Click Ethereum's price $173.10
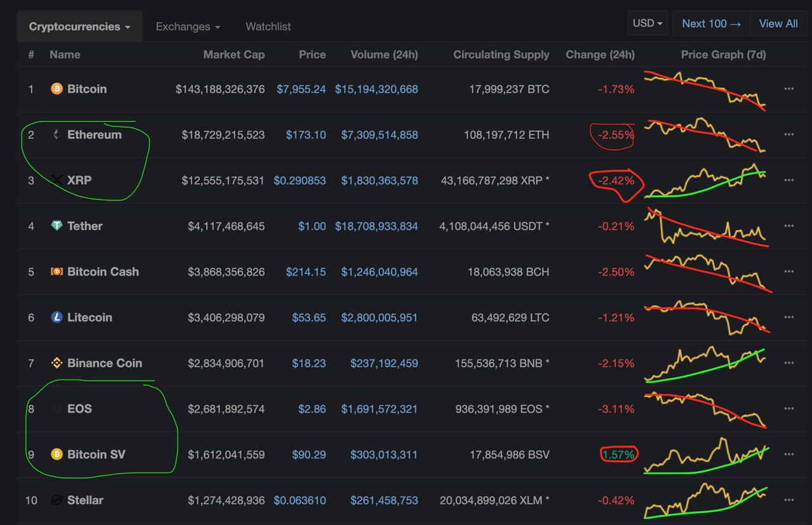Image resolution: width=812 pixels, height=525 pixels. point(306,134)
